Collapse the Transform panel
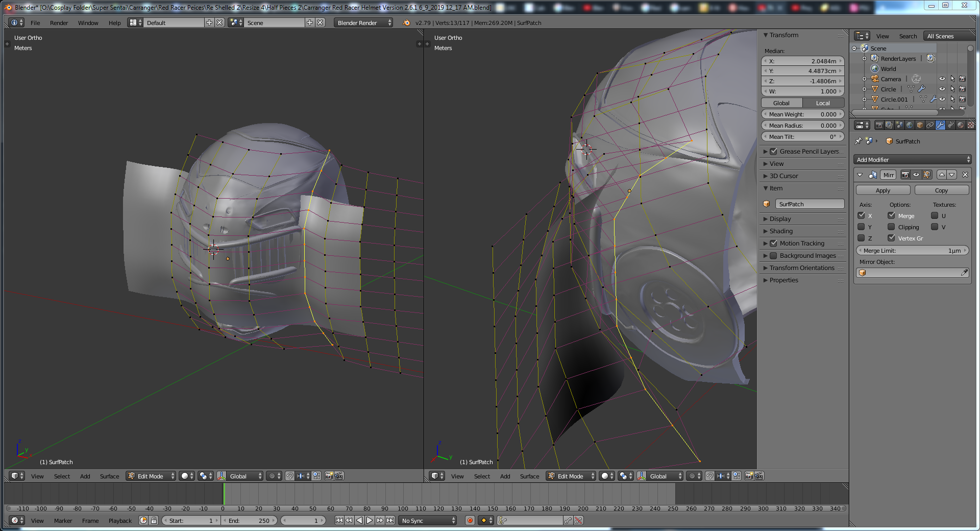This screenshot has height=531, width=980. (766, 35)
